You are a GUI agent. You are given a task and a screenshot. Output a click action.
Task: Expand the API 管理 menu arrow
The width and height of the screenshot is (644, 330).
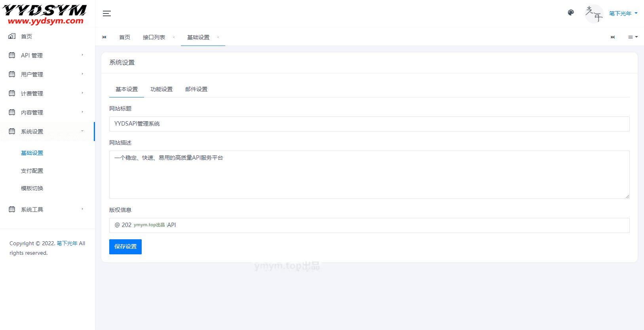pyautogui.click(x=82, y=55)
